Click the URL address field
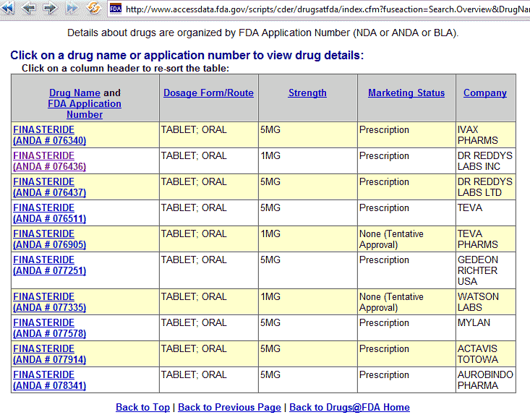 (x=319, y=9)
